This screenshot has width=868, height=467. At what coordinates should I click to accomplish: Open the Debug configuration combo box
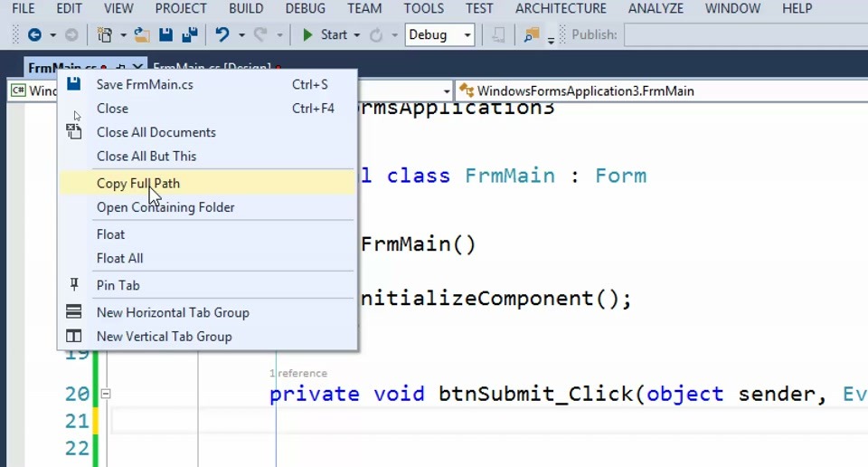pyautogui.click(x=439, y=35)
